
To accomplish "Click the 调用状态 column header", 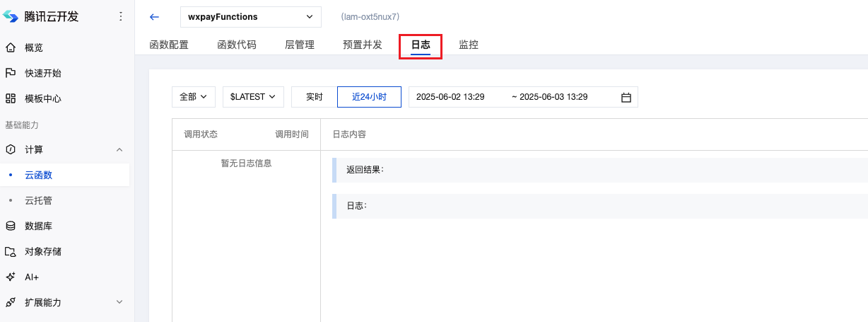I will 201,134.
